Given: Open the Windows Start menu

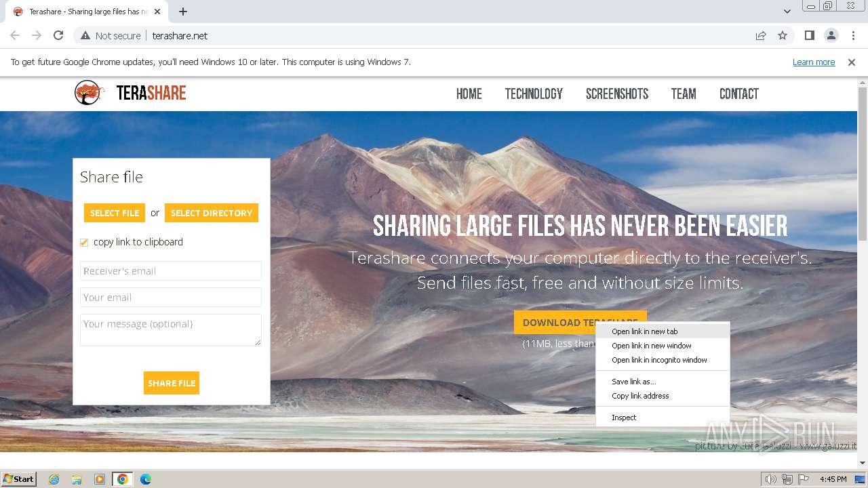Looking at the screenshot, I should (x=19, y=479).
